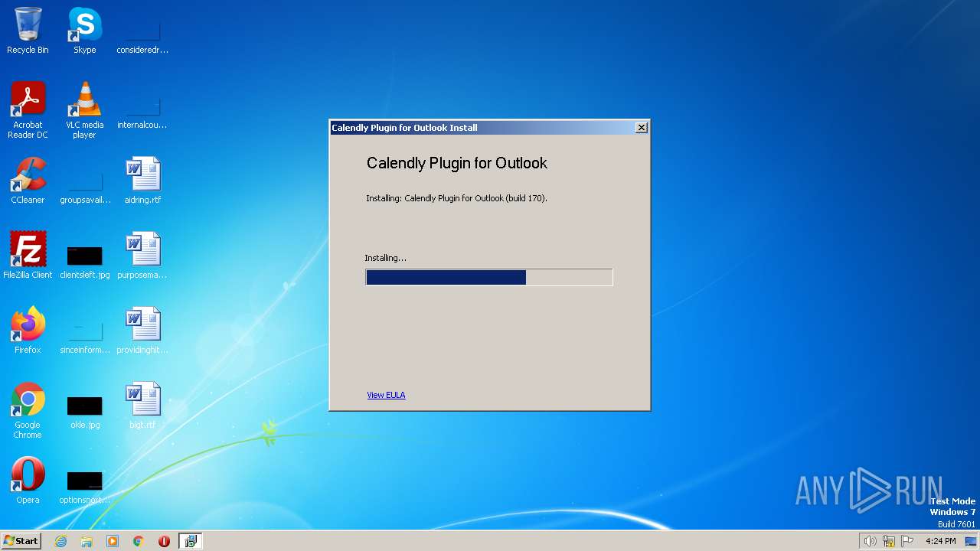Open bigt.rtf document icon
Viewport: 980px width, 551px height.
tap(142, 406)
